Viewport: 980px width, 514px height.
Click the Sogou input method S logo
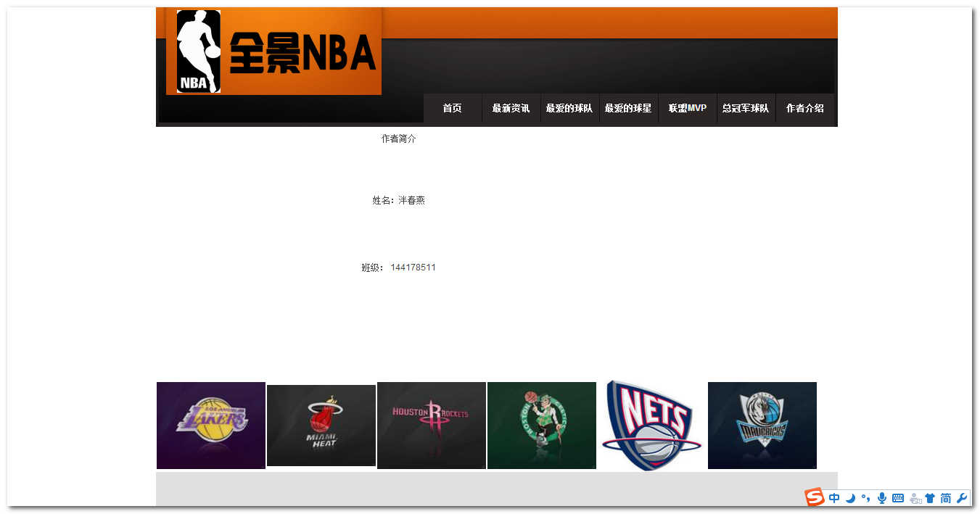(815, 497)
